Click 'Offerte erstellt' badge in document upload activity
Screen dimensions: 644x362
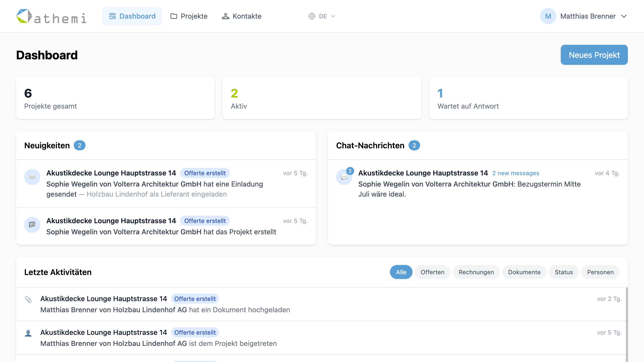pos(195,299)
